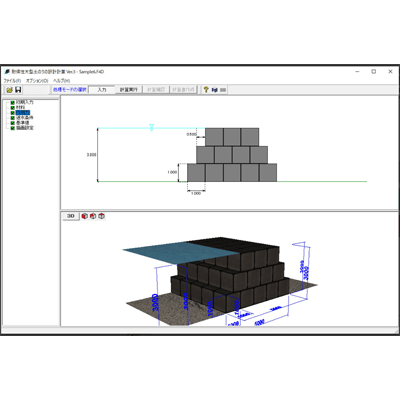Screen dimensions: 400x400
Task: Click the 計算実行 button
Action: pyautogui.click(x=129, y=90)
